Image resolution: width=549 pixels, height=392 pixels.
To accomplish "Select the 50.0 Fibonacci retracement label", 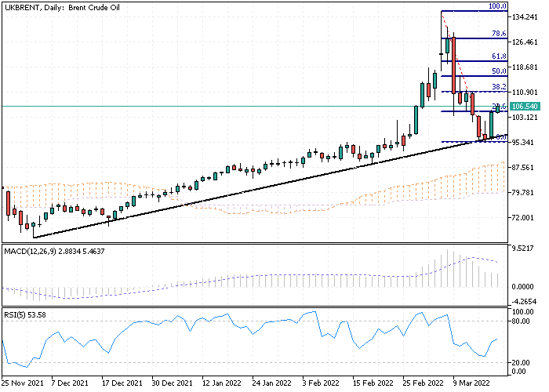I will coord(497,71).
